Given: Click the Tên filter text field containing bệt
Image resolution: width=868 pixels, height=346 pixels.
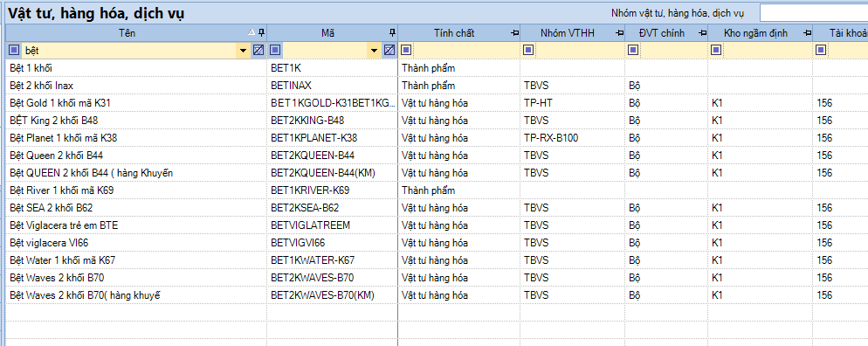Looking at the screenshot, I should [x=129, y=51].
